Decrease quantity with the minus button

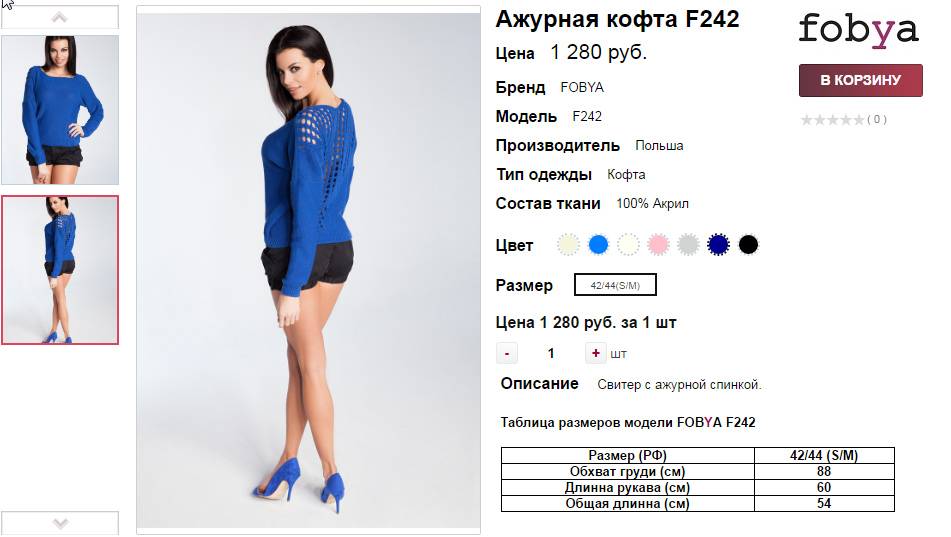(507, 353)
